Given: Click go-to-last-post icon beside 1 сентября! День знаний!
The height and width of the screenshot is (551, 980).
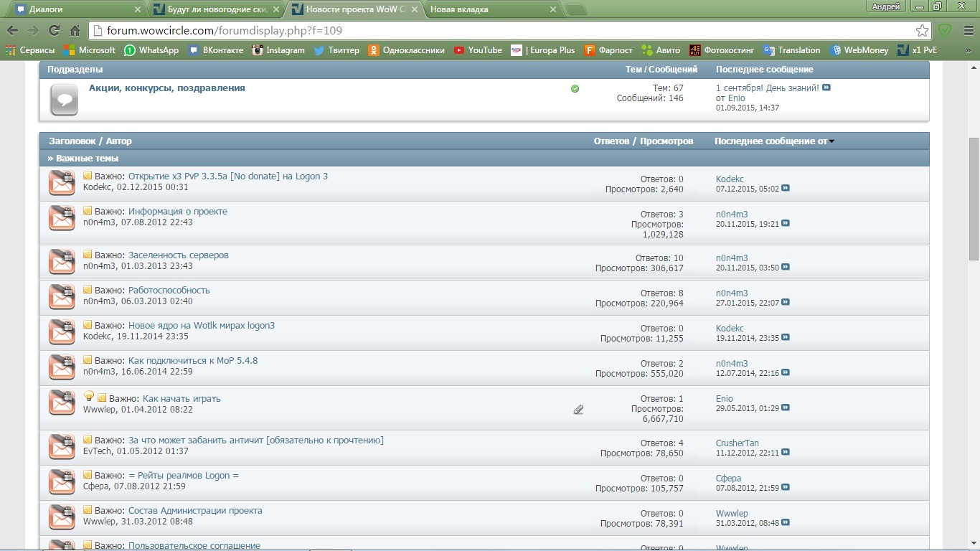Looking at the screenshot, I should point(826,88).
